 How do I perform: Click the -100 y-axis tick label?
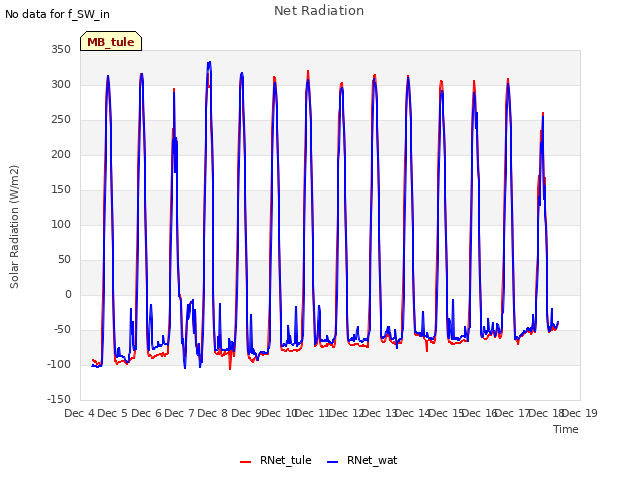tap(59, 364)
